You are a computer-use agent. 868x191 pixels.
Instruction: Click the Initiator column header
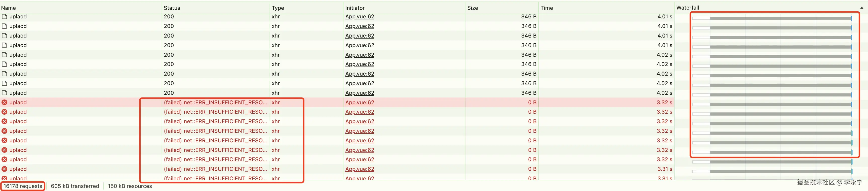coord(355,8)
